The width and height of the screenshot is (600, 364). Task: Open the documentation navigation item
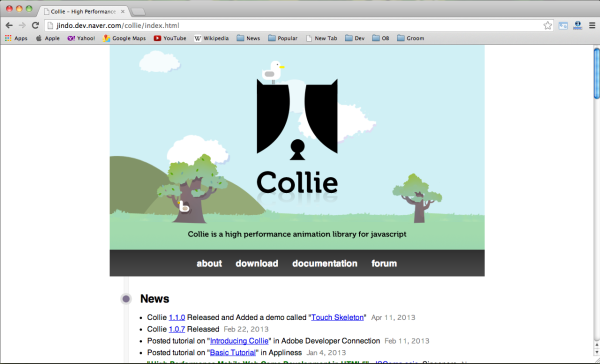pos(324,263)
